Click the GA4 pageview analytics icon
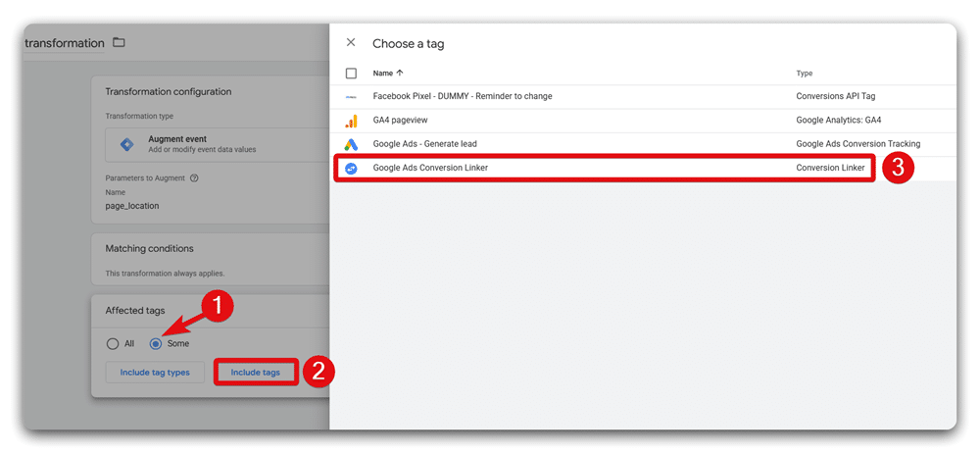980x453 pixels. tap(351, 121)
